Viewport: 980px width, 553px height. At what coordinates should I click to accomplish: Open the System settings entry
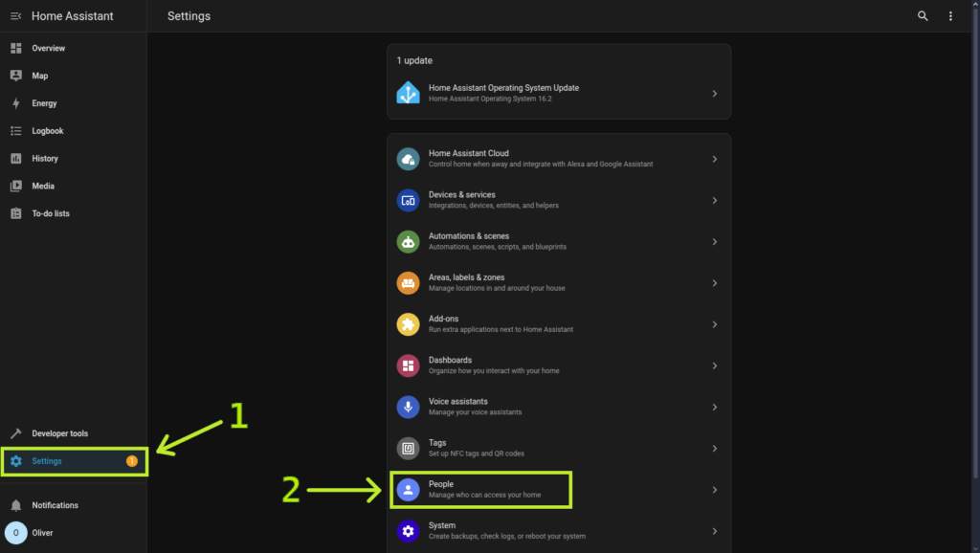[507, 530]
